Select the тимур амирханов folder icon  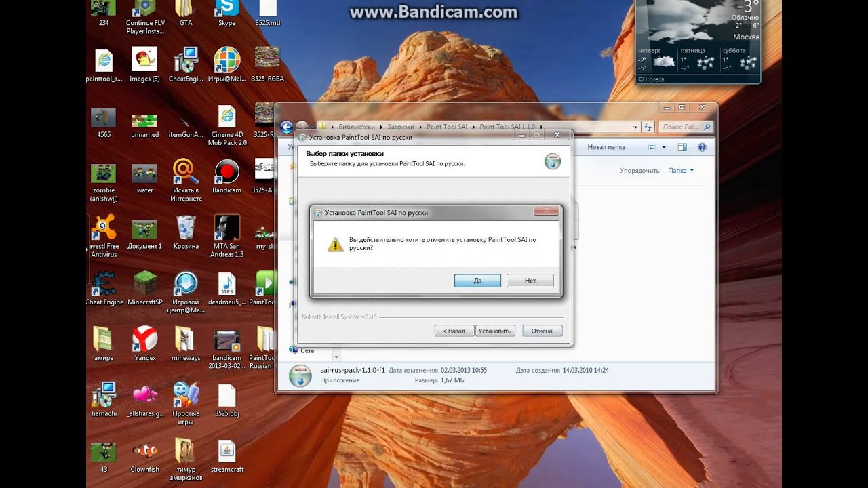tap(186, 460)
